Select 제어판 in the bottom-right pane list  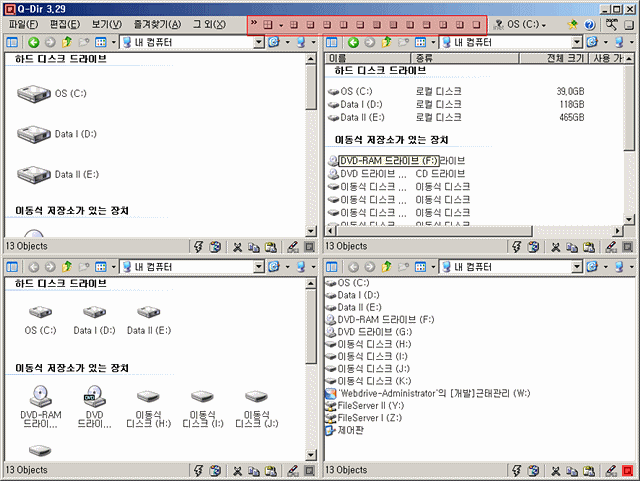point(354,431)
